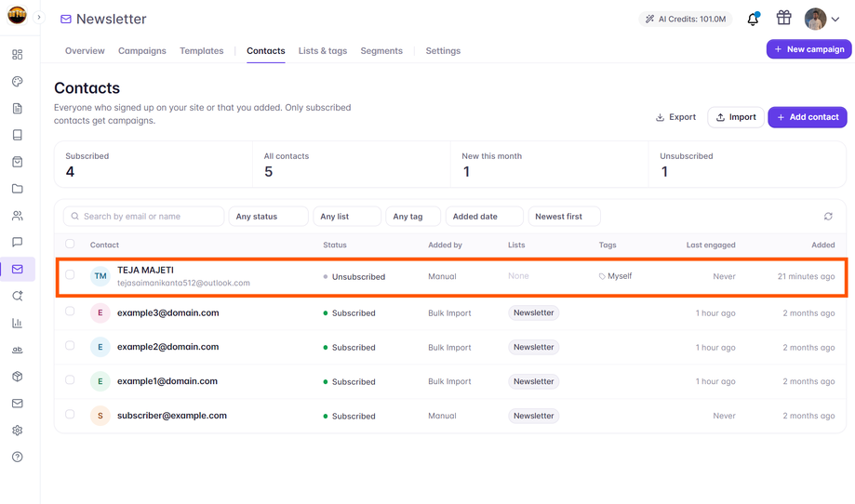The width and height of the screenshot is (855, 504).
Task: Open the chat bubble icon in sidebar
Action: pos(18,242)
